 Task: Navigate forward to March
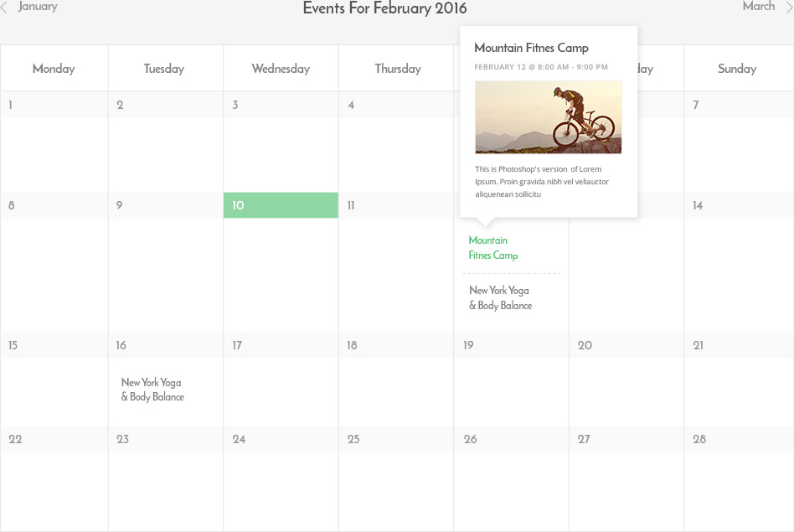pos(757,7)
